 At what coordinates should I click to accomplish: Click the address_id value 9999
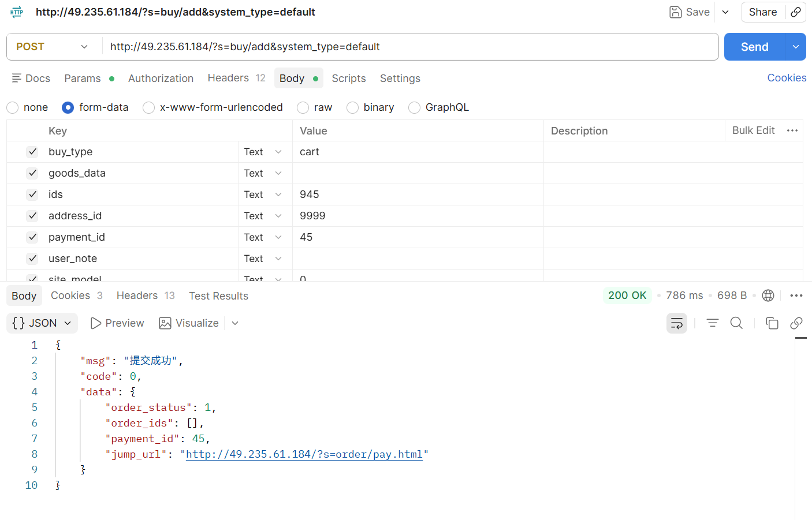click(x=312, y=216)
